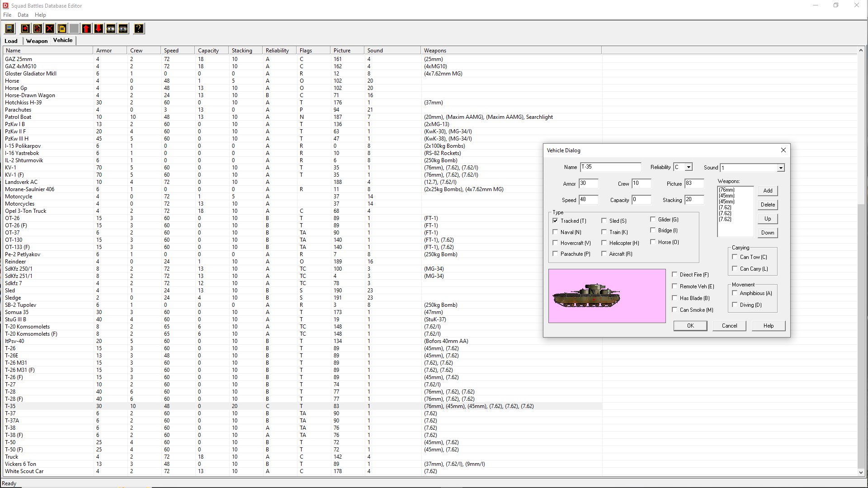868x488 pixels.
Task: Expand the Sound combo box
Action: pos(780,168)
